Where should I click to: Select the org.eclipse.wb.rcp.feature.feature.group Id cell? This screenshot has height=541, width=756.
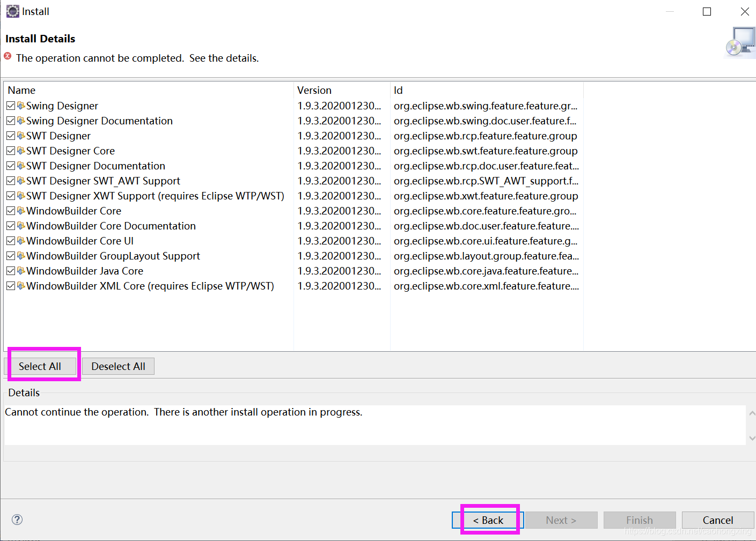(x=486, y=136)
